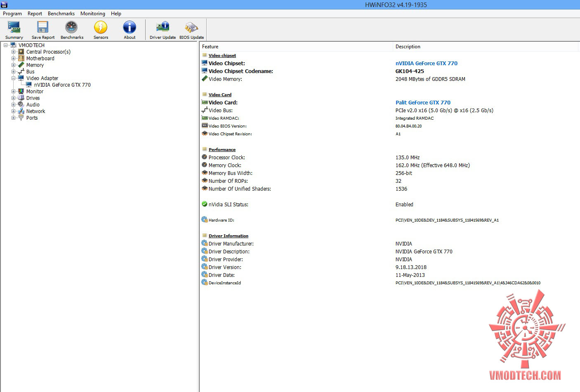Click the VMODTECH computer icon
580x392 pixels.
coord(13,45)
